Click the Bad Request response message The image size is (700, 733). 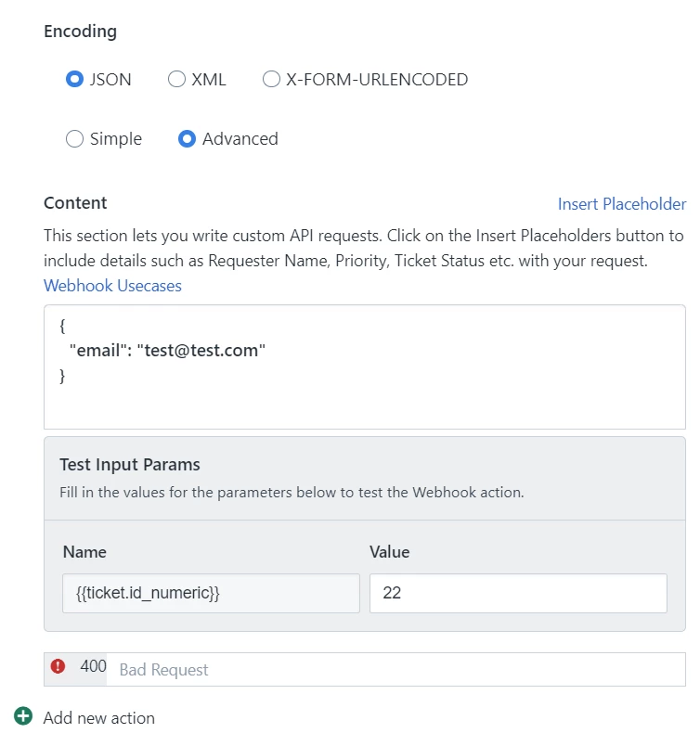coord(163,670)
